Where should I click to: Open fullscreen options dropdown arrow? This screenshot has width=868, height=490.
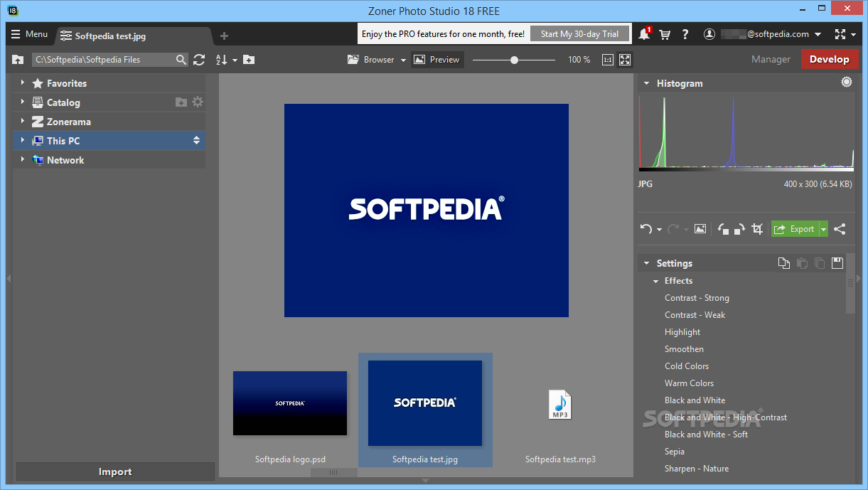[853, 34]
